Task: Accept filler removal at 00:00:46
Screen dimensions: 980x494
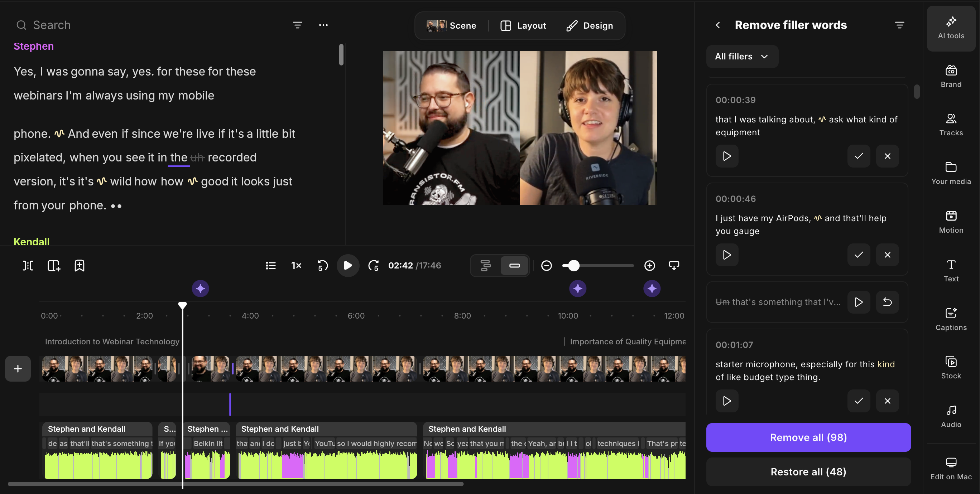Action: click(x=858, y=255)
